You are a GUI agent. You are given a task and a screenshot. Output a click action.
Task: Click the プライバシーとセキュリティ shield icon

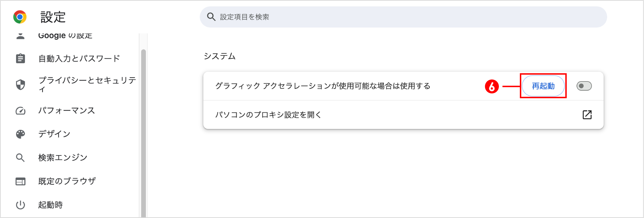tap(20, 85)
